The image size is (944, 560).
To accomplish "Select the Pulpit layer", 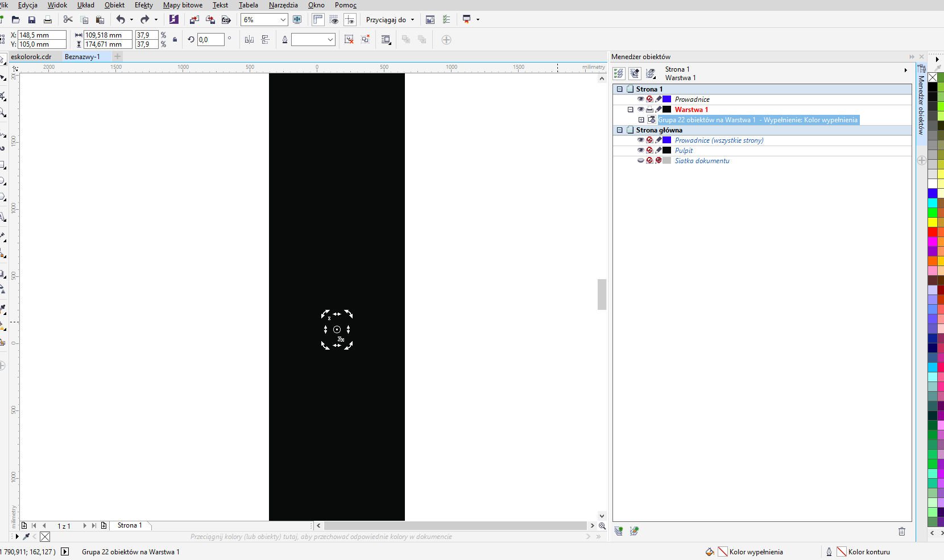I will click(x=684, y=151).
